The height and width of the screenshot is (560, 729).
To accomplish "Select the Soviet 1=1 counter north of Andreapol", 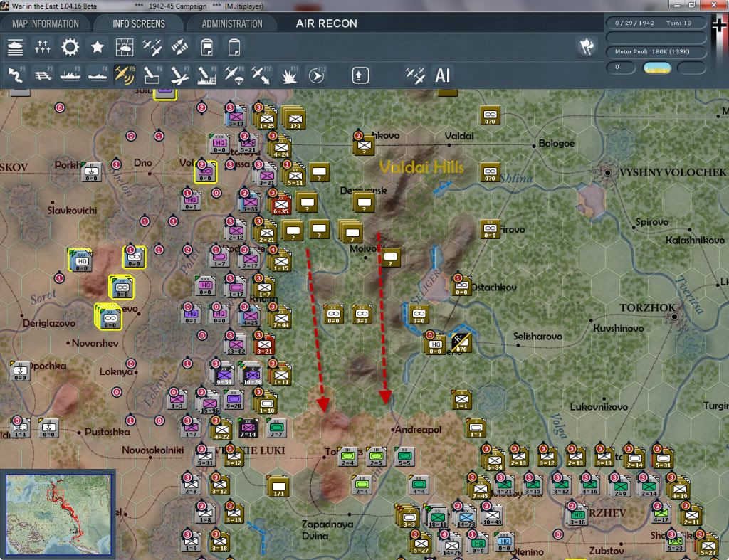I will pyautogui.click(x=461, y=399).
